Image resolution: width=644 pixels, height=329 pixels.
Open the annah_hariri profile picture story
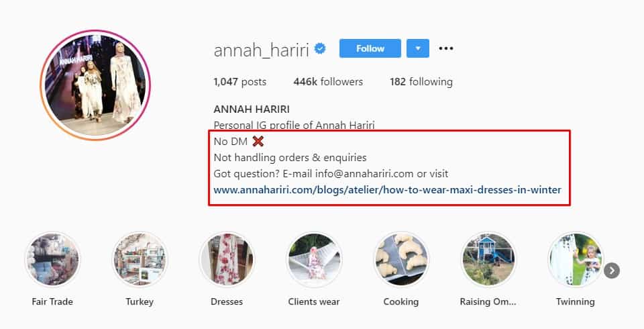95,85
